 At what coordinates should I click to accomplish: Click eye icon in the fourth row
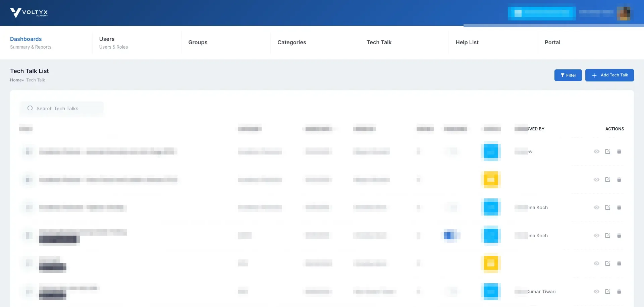596,236
